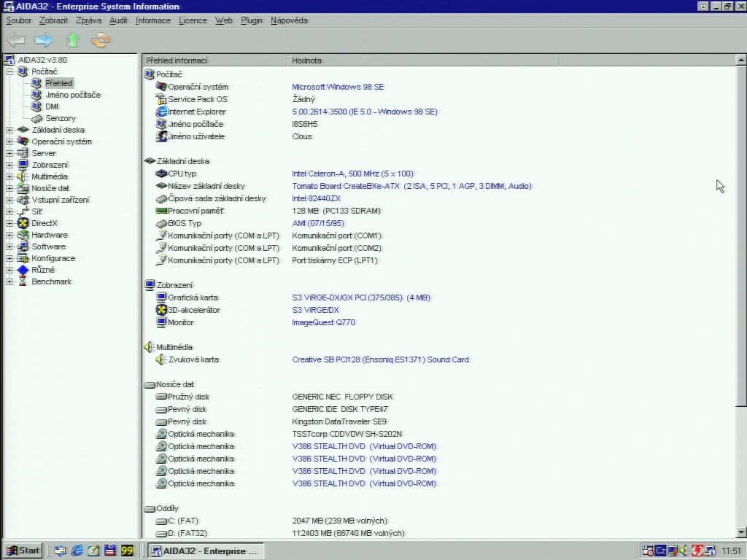The width and height of the screenshot is (747, 560).
Task: Click the Software tree icon
Action: [x=23, y=246]
